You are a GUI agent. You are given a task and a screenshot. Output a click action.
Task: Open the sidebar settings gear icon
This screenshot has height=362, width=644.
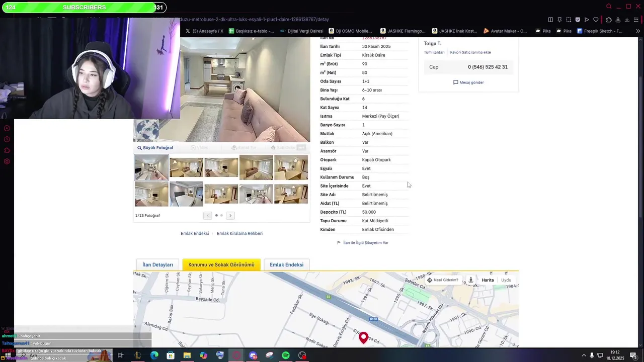pyautogui.click(x=7, y=161)
